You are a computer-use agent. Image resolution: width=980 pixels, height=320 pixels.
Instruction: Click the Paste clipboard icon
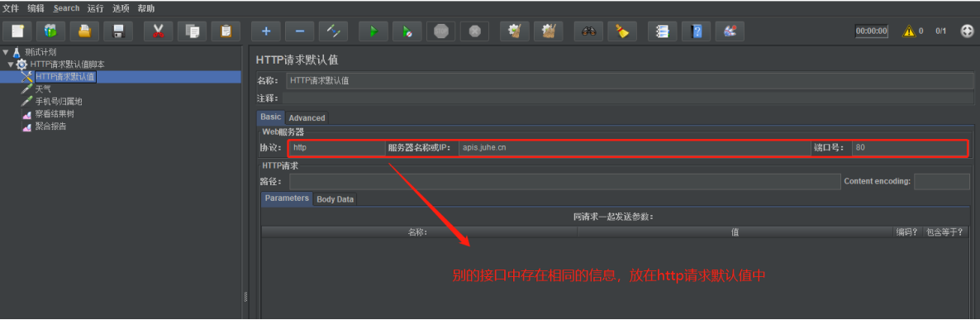pyautogui.click(x=226, y=31)
